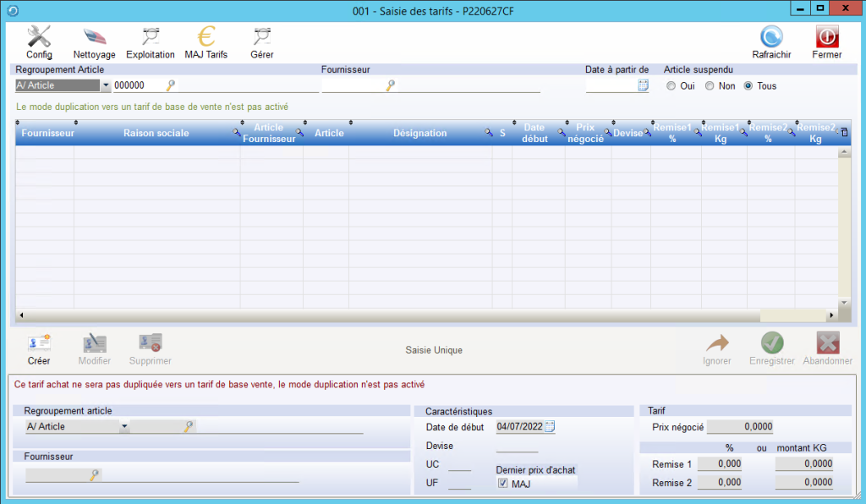Open the Exploitation toolbar icon
The width and height of the screenshot is (866, 504).
tap(151, 37)
